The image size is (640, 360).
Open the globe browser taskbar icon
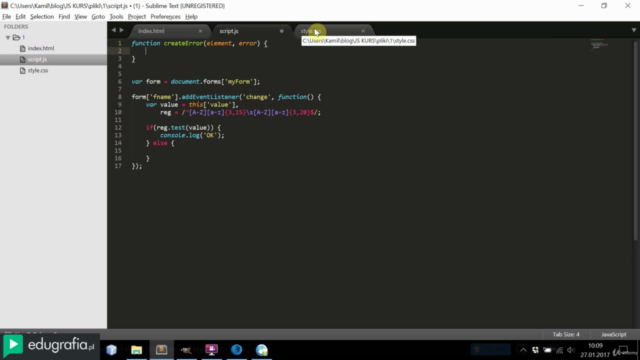tap(262, 350)
